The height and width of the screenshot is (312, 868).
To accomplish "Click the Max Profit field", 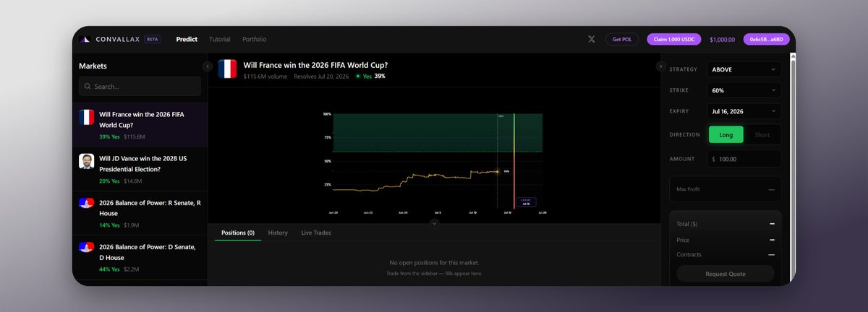I will coord(726,189).
